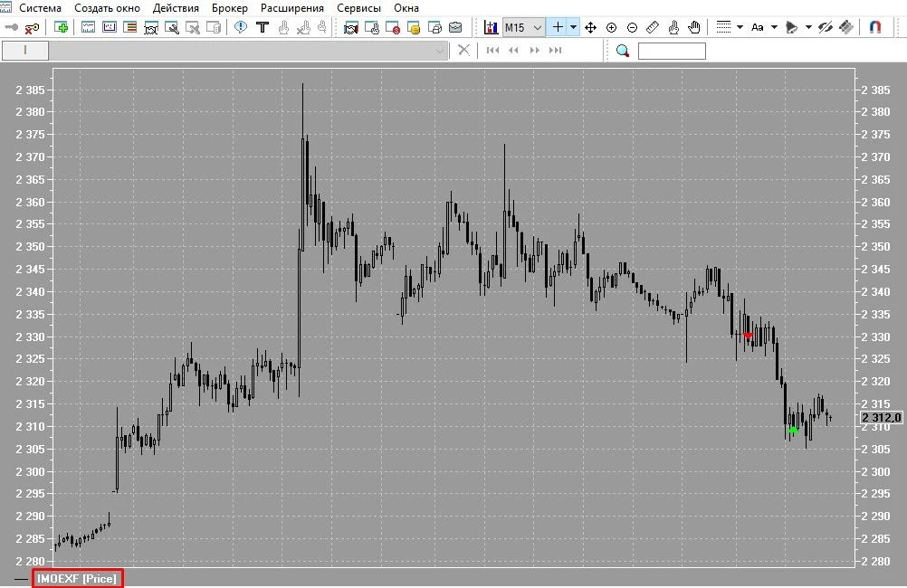
Task: Open the Создать окно menu
Action: pos(107,8)
